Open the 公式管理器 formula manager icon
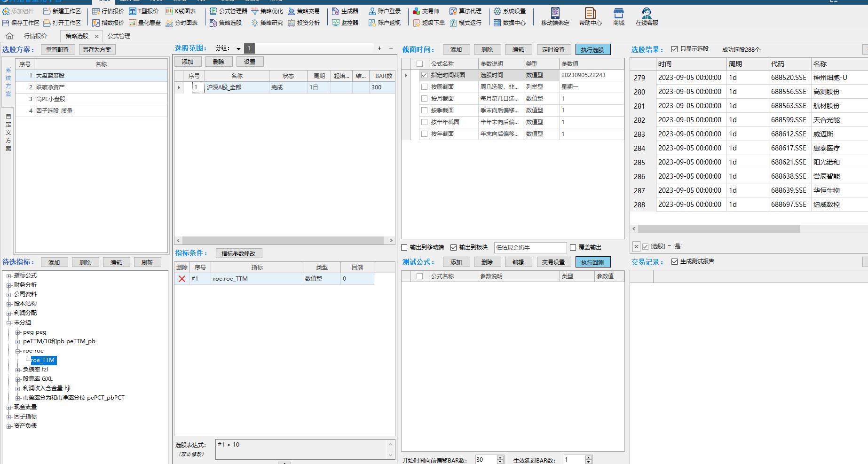 [213, 11]
